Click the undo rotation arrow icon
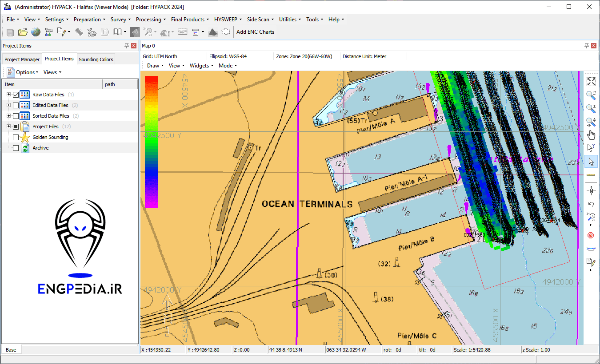 pos(591,204)
